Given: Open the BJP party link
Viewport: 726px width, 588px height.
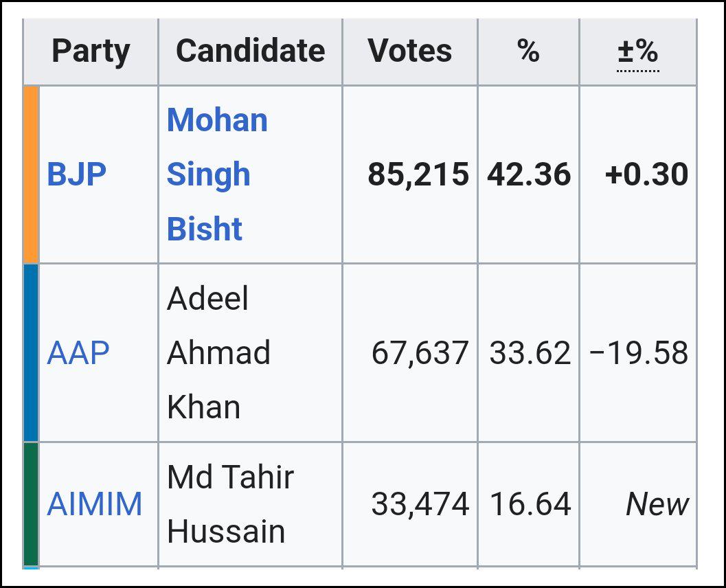Looking at the screenshot, I should (x=76, y=174).
